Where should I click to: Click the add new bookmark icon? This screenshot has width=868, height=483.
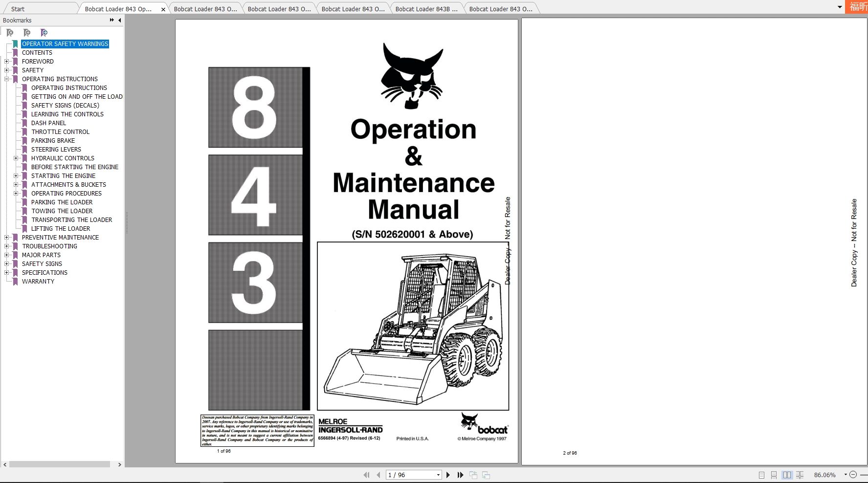[x=27, y=33]
